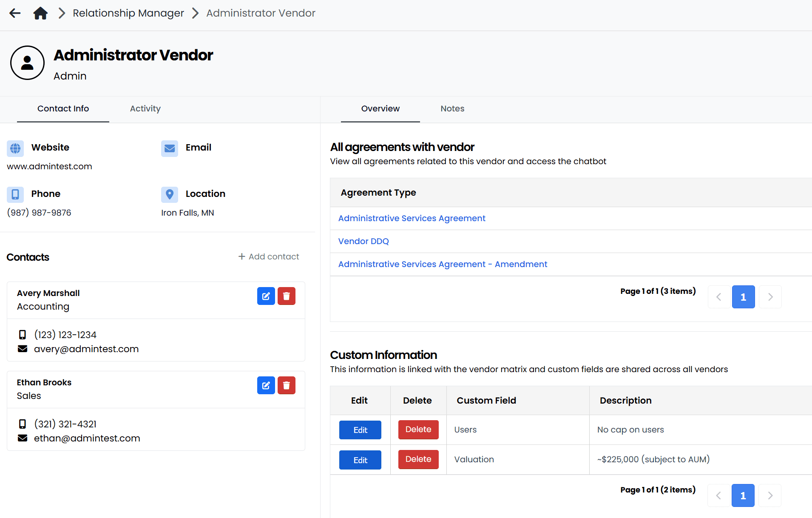Click 'Page 1 of 1 (3 items)' text

click(658, 291)
